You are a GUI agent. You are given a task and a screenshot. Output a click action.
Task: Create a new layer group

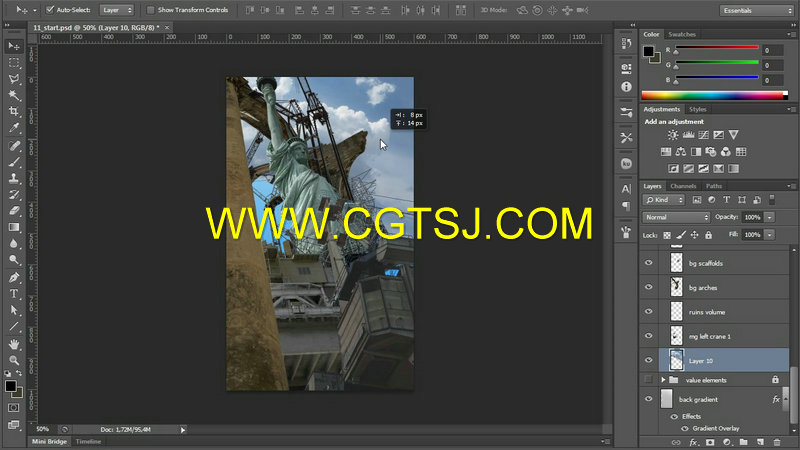pos(743,442)
